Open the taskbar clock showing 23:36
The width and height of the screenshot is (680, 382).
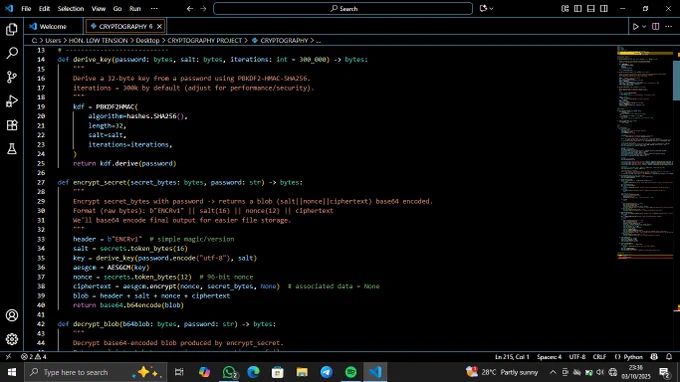pos(636,372)
